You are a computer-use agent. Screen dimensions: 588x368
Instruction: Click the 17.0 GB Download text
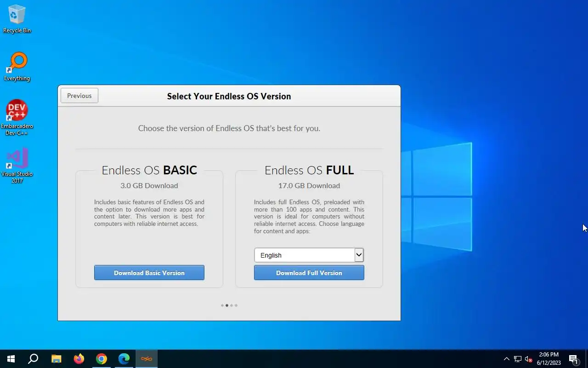tap(309, 186)
